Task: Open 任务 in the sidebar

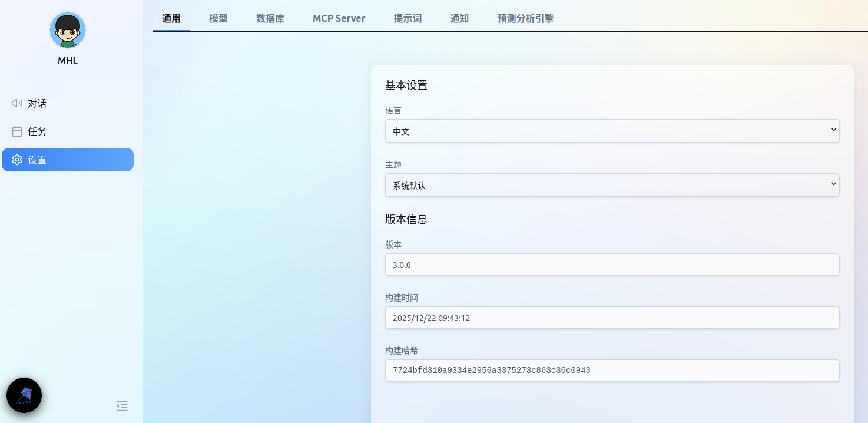Action: pyautogui.click(x=37, y=131)
